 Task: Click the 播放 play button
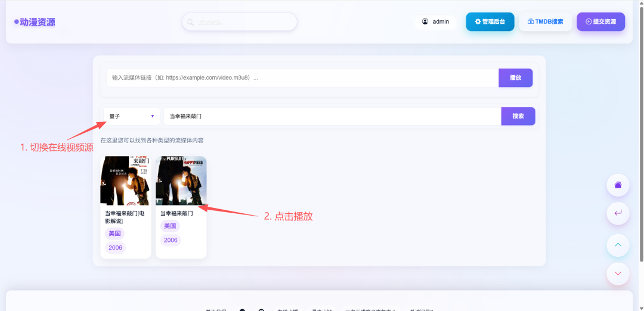pyautogui.click(x=515, y=78)
